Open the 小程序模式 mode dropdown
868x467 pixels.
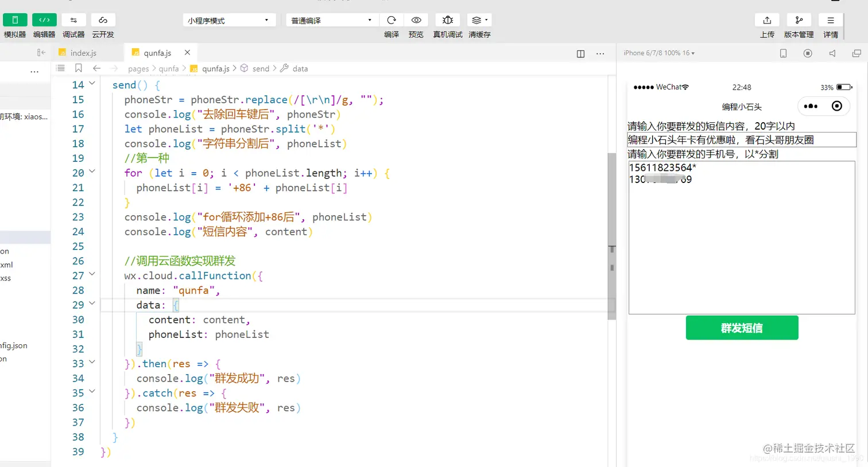pyautogui.click(x=229, y=20)
